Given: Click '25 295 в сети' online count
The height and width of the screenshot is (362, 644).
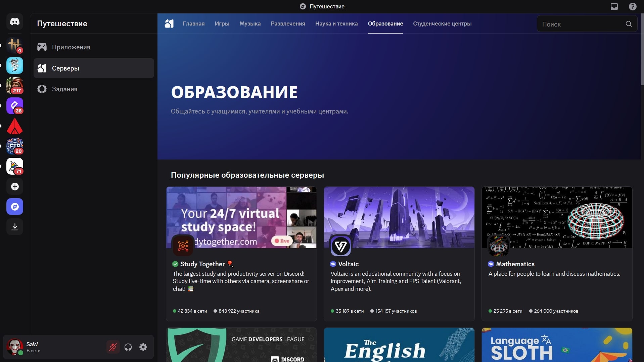Looking at the screenshot, I should [x=508, y=311].
